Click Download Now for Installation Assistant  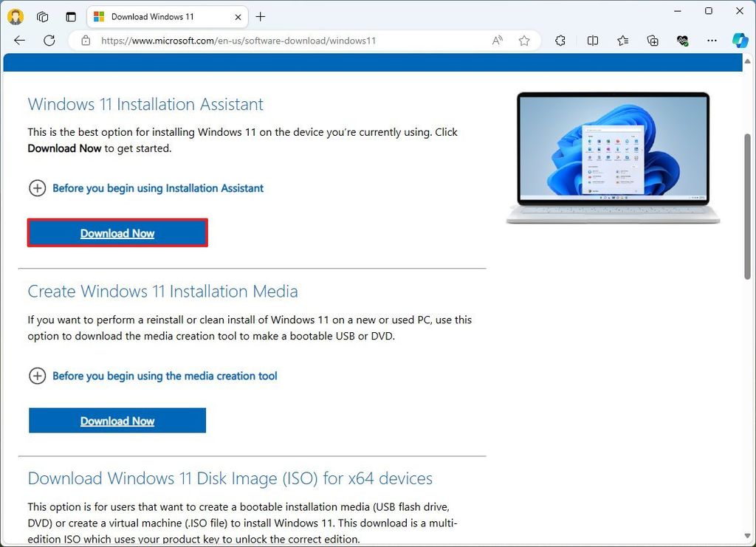click(117, 233)
